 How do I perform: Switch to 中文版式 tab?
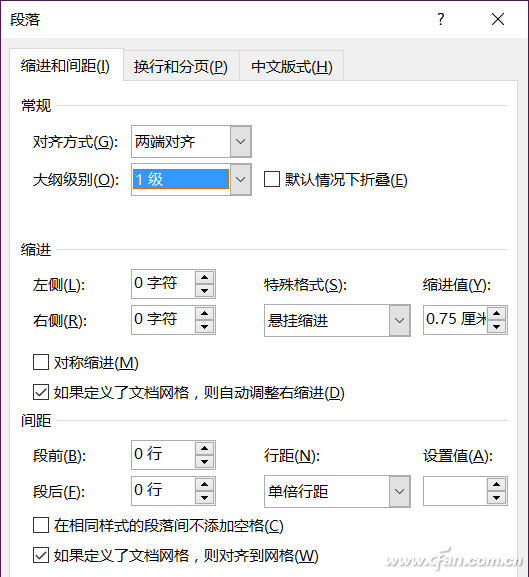tap(292, 66)
